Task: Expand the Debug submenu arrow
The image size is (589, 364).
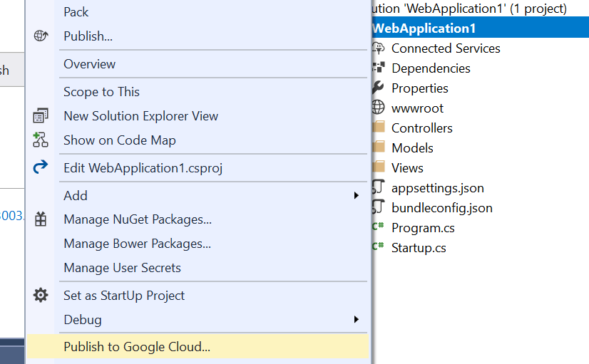Action: click(356, 319)
